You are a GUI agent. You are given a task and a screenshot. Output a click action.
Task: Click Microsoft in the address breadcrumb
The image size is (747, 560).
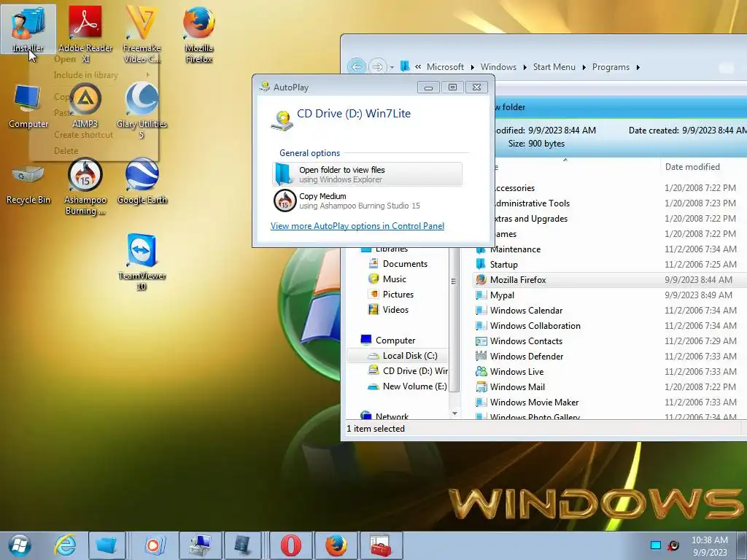pos(445,67)
